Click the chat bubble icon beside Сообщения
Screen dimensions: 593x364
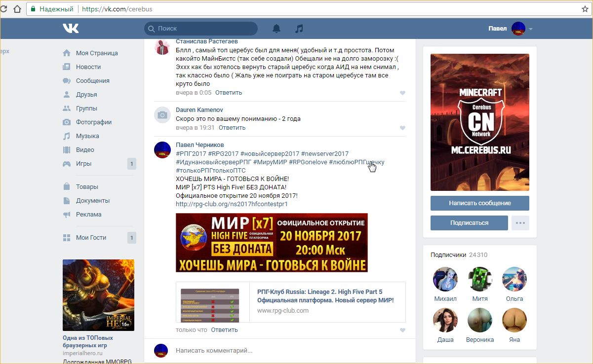67,81
